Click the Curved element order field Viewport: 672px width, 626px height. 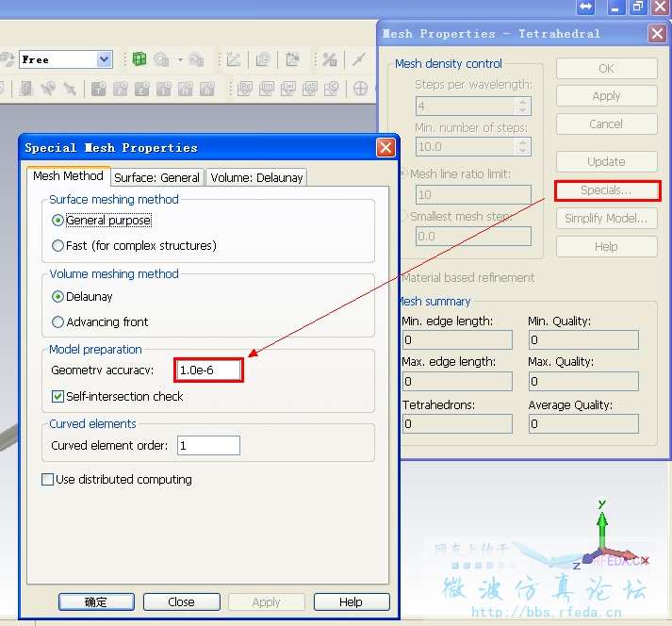[208, 446]
